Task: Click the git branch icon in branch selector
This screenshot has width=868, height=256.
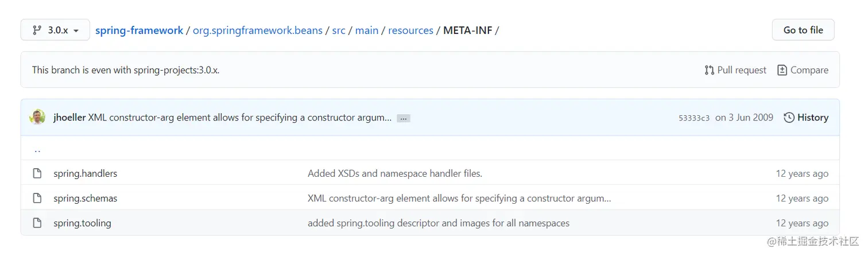Action: (x=37, y=30)
